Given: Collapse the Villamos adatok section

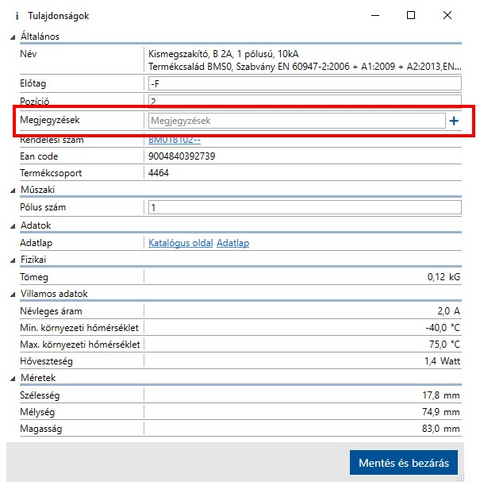Looking at the screenshot, I should point(13,295).
